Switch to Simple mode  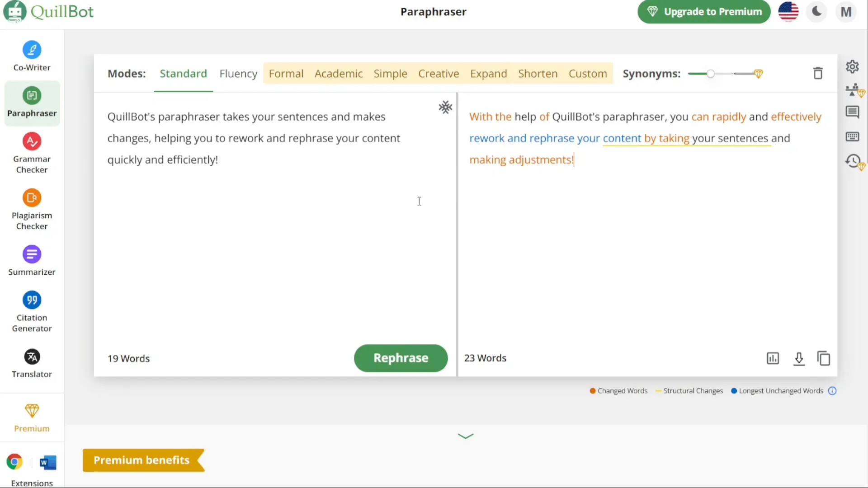tap(390, 74)
